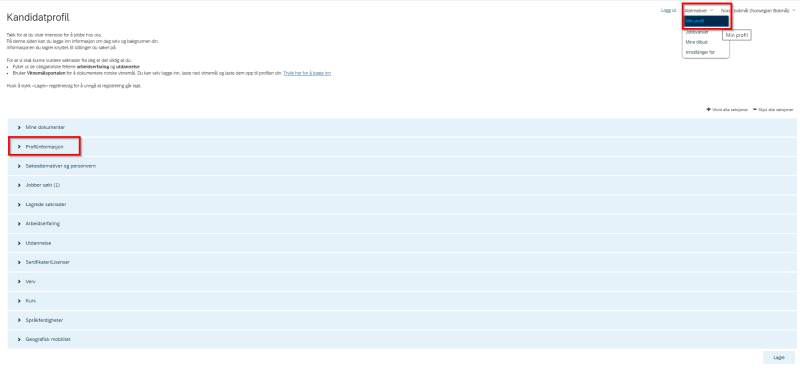
Task: Select Min profil in the Alternativer menu
Action: [706, 21]
